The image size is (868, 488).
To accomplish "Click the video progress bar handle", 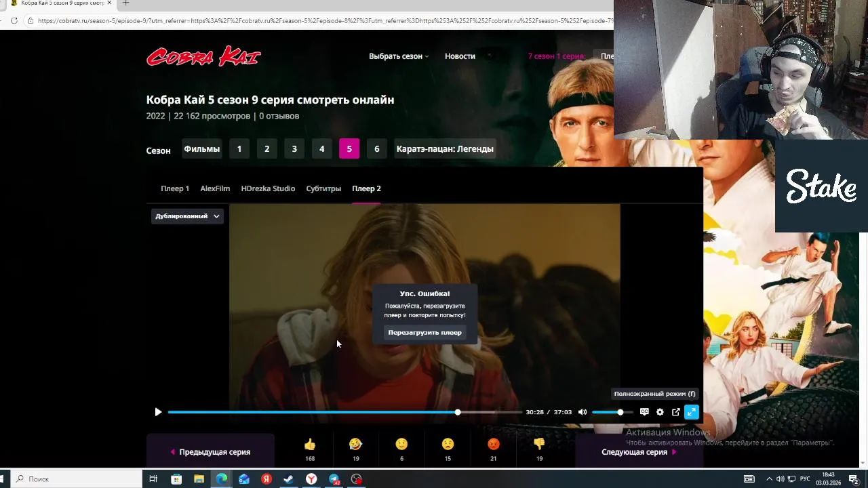I will click(x=458, y=412).
